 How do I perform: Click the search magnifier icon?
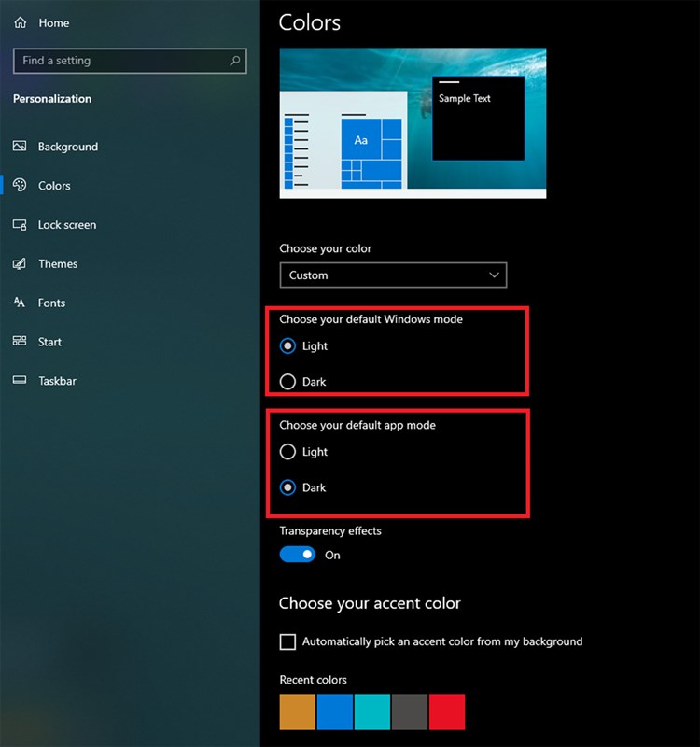tap(235, 61)
